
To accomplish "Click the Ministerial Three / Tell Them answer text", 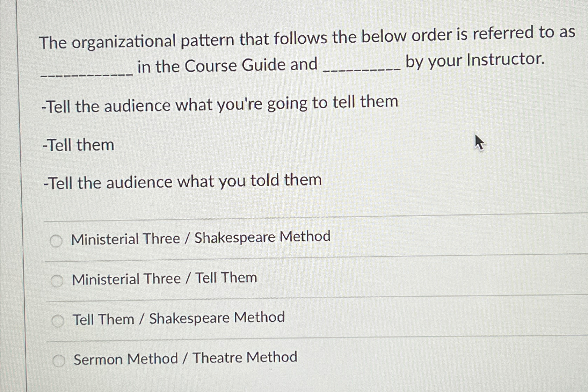I will click(x=163, y=278).
